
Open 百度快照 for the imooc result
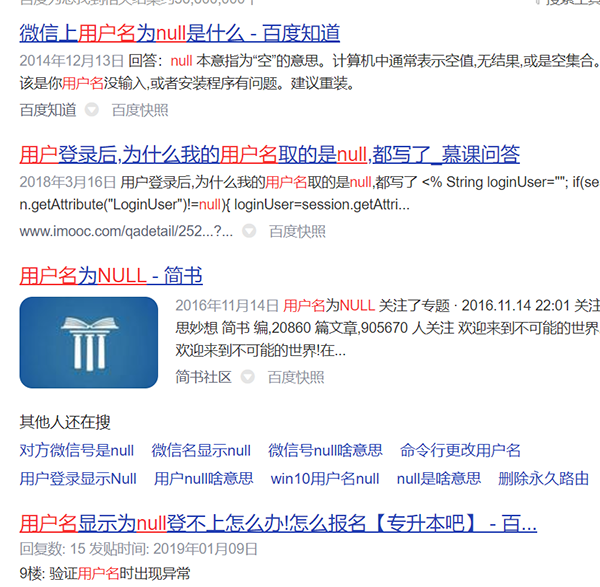(297, 232)
